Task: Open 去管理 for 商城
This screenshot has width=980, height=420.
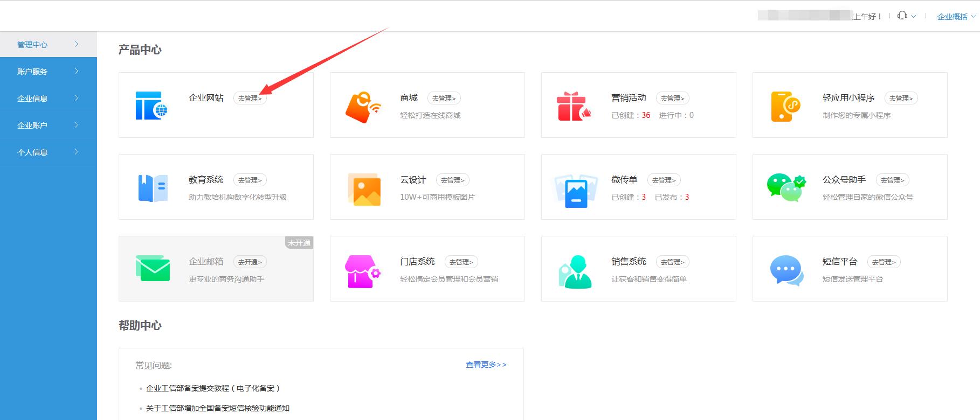Action: (x=444, y=99)
